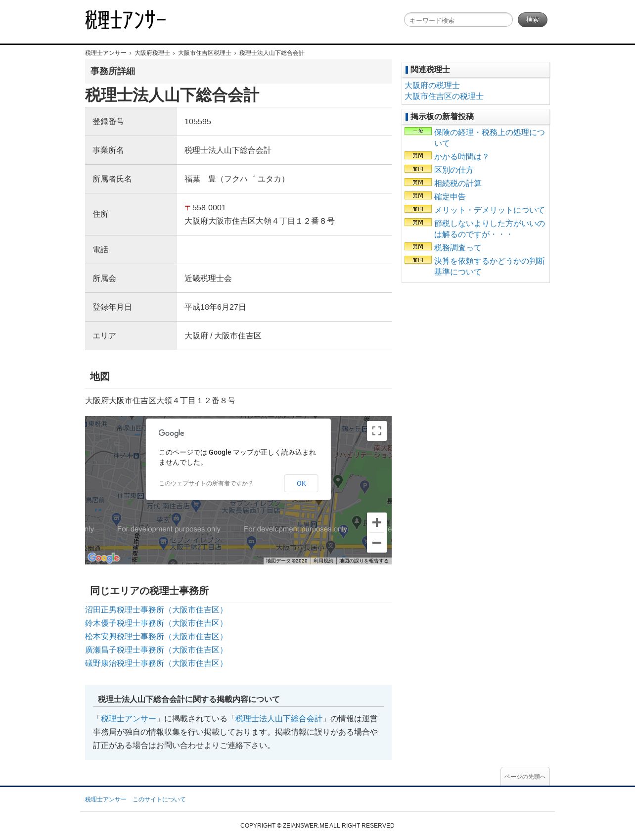Click the parking P marker on map

[x=364, y=487]
